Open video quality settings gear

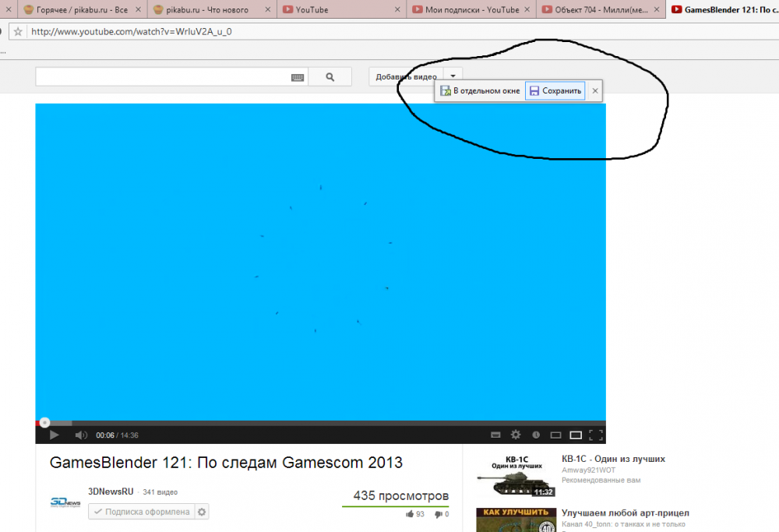pos(515,435)
